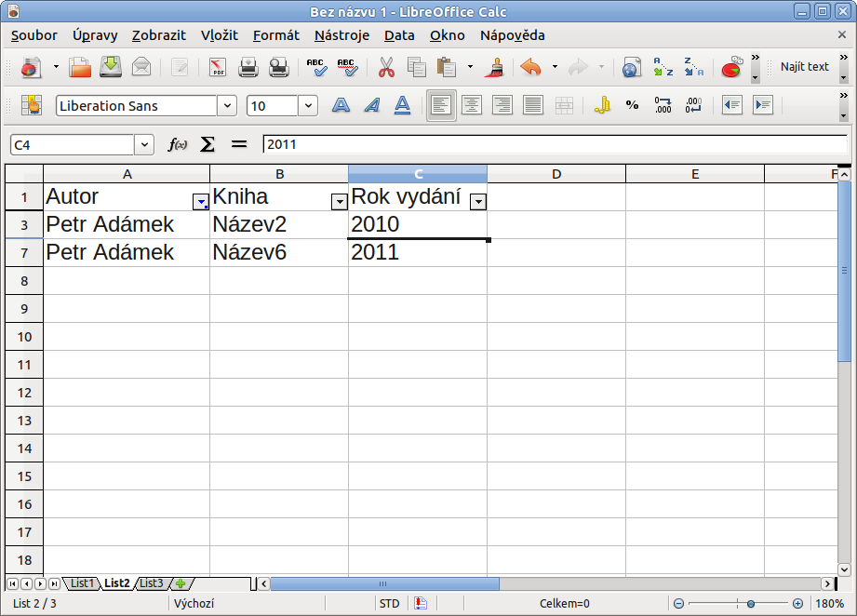Apply percent number format

633,105
